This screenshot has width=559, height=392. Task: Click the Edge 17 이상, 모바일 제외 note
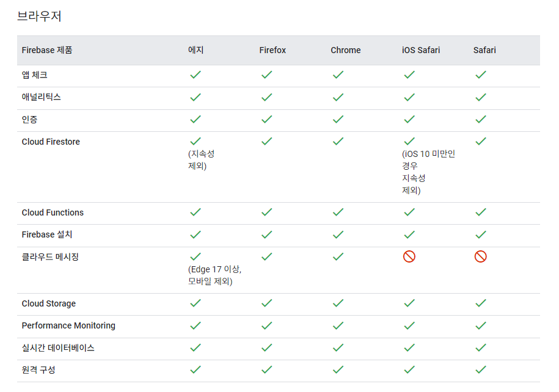(215, 275)
